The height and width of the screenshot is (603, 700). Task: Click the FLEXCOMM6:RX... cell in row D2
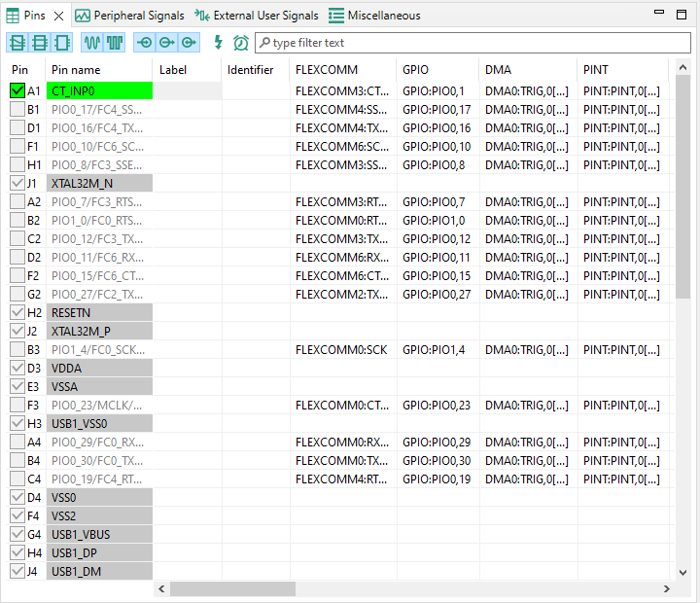click(x=343, y=258)
